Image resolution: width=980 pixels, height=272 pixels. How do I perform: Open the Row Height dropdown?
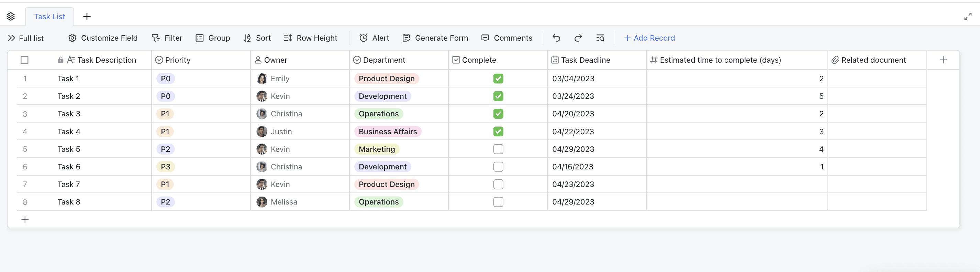coord(310,38)
